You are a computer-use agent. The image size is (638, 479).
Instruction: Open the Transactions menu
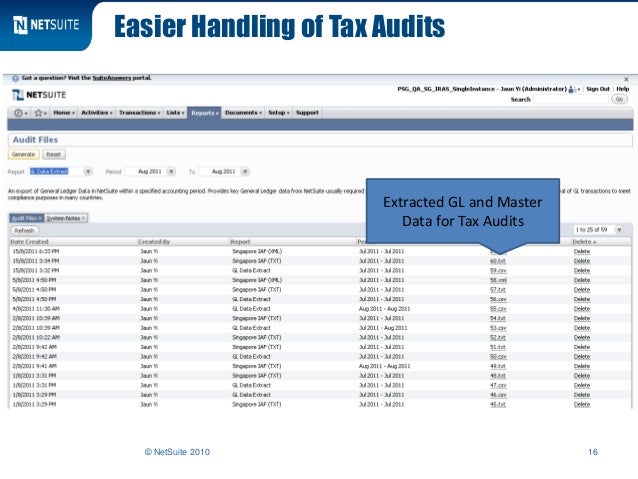139,113
